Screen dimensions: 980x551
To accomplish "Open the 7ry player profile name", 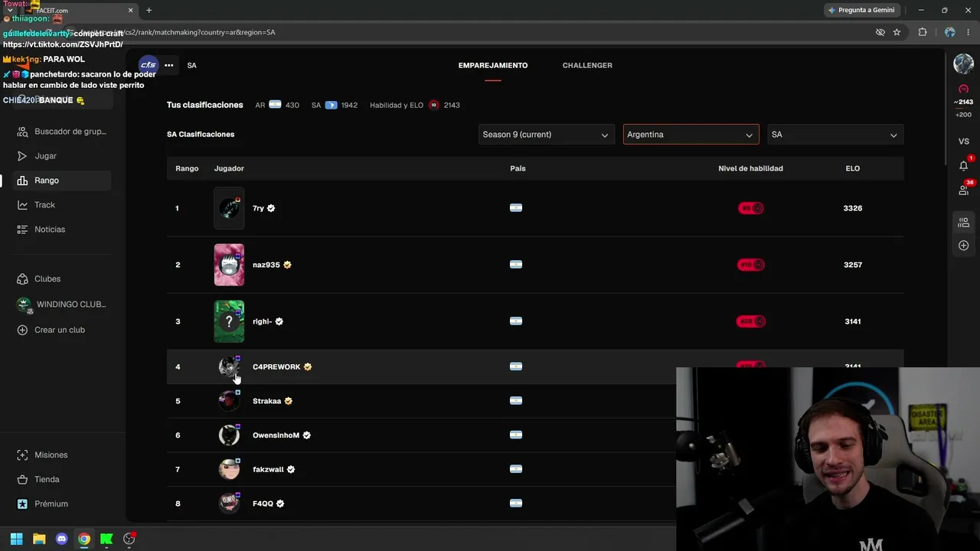I will [259, 208].
